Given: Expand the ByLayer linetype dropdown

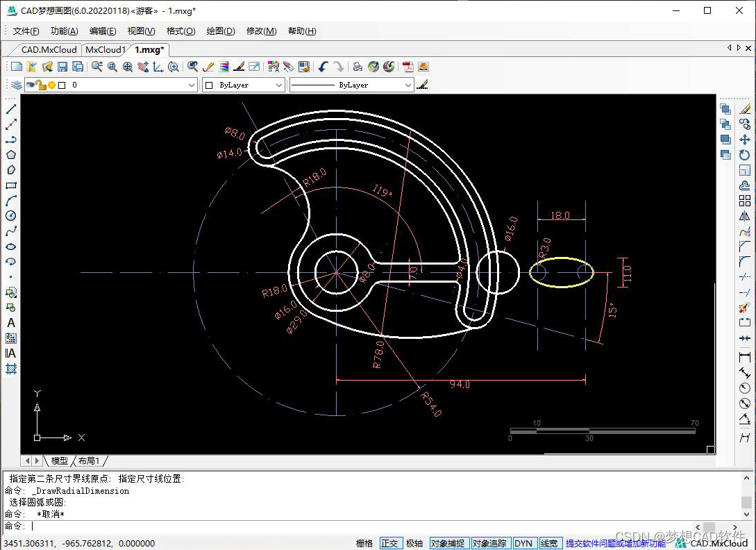Looking at the screenshot, I should 408,85.
